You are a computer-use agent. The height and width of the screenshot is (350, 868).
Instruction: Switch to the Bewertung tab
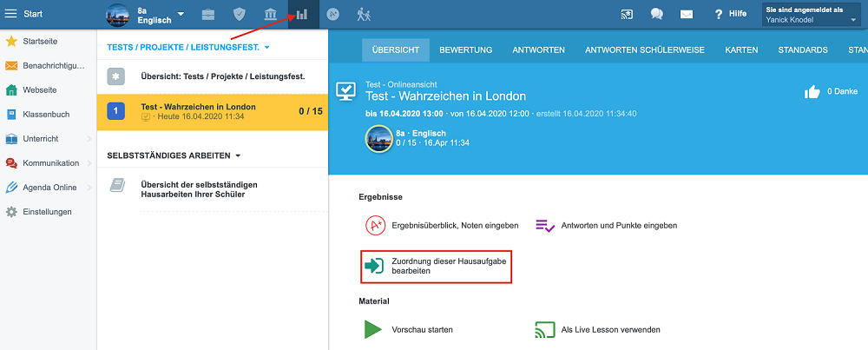click(x=466, y=50)
